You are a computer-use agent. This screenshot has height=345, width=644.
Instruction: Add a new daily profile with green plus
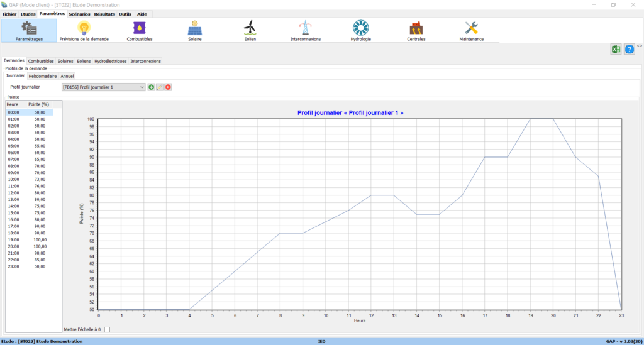pos(152,87)
